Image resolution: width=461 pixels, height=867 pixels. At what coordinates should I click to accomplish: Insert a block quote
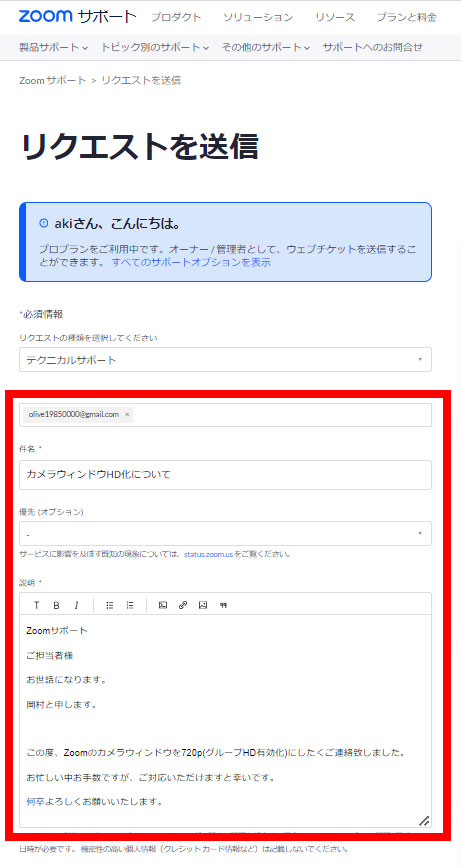tap(223, 605)
